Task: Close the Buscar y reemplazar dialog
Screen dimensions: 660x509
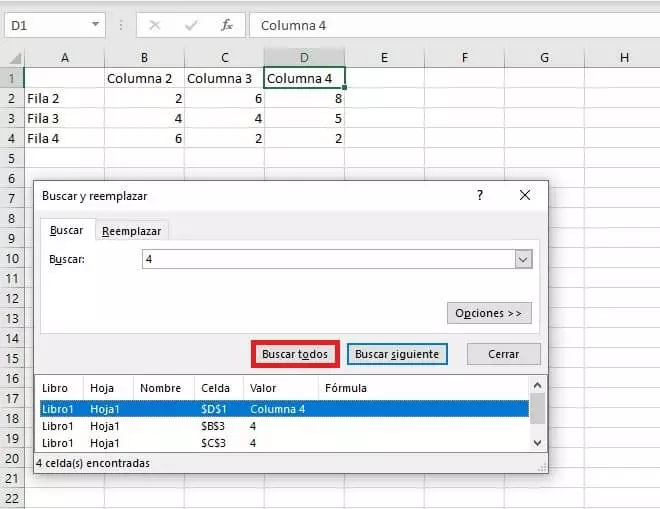Action: click(525, 196)
